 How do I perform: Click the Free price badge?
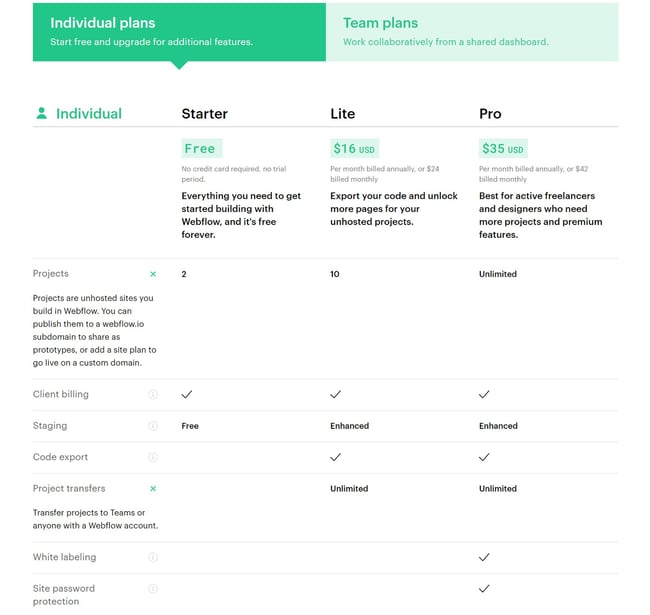point(202,148)
